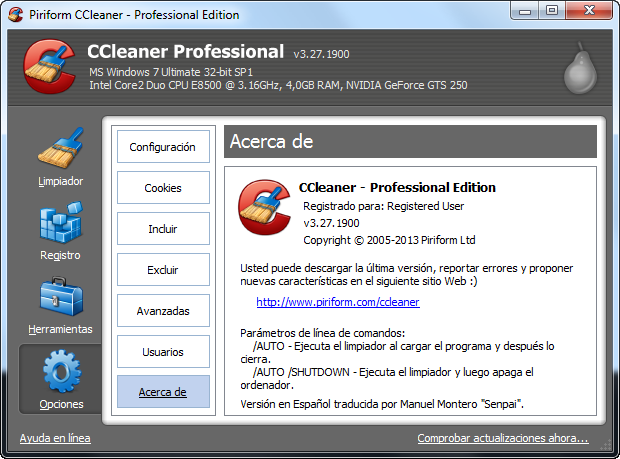
Task: Click 'CCleaner - Professional Edition' heading
Action: (x=397, y=187)
